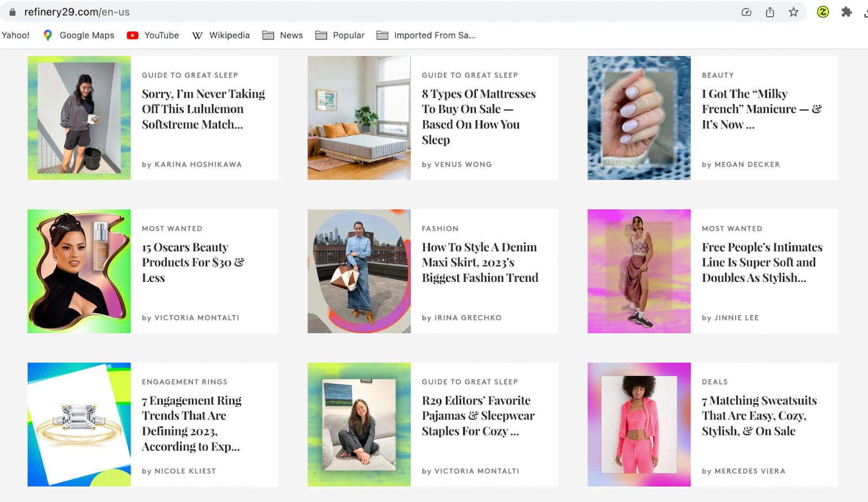Click the 'Deals' category label

(714, 382)
